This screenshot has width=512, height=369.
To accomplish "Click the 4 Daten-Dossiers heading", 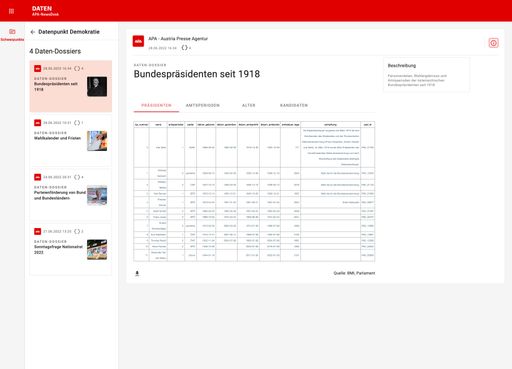I will pos(55,51).
